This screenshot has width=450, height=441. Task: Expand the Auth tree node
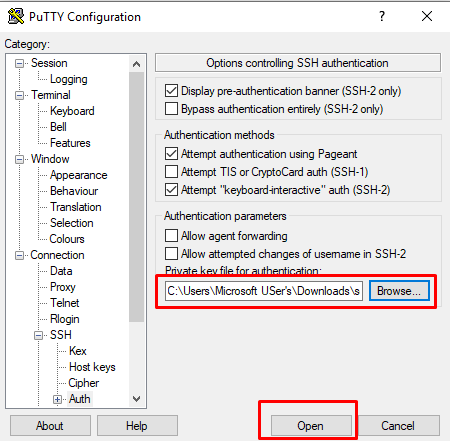point(58,399)
